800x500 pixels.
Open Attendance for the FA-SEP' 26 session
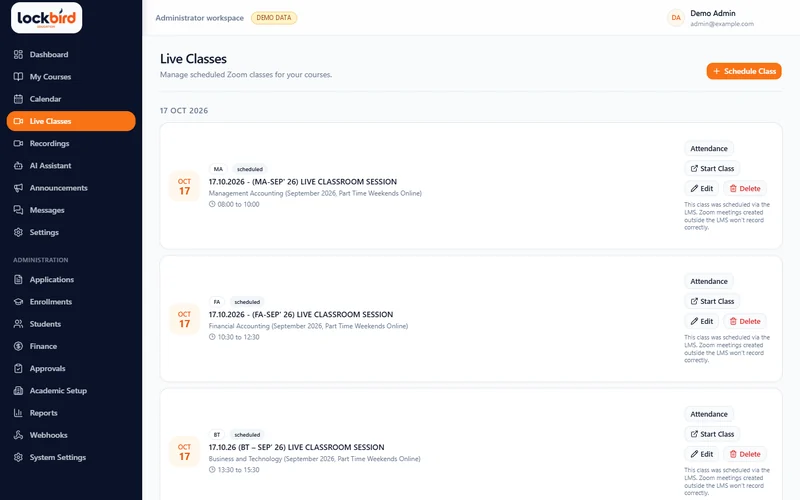pyautogui.click(x=709, y=281)
